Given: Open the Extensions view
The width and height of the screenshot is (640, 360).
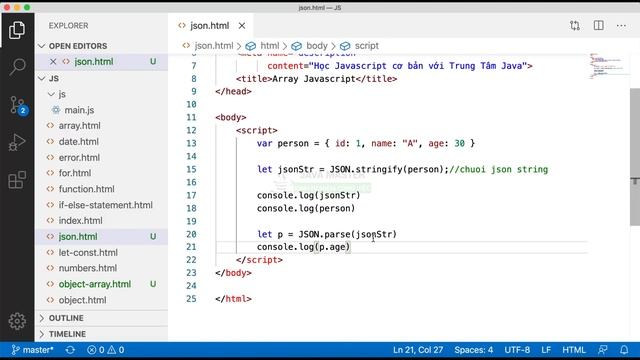Looking at the screenshot, I should coord(17,180).
